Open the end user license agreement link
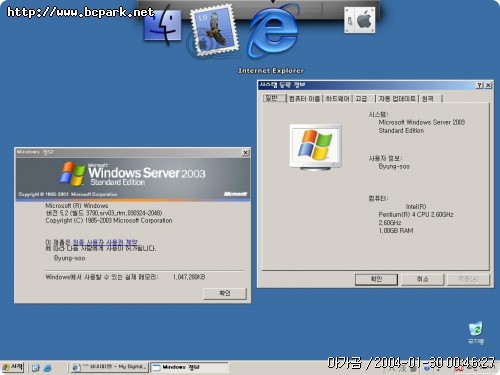 pyautogui.click(x=105, y=242)
